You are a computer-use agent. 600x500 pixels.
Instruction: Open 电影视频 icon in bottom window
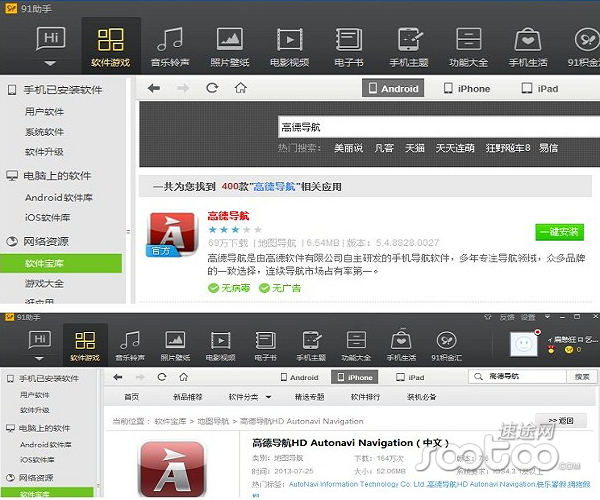[x=220, y=346]
